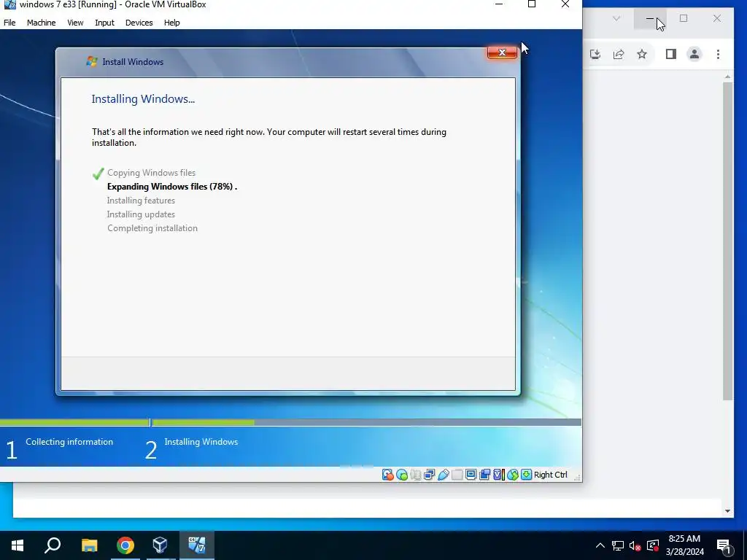This screenshot has width=747, height=560.
Task: Maximize the VirtualBox window
Action: pyautogui.click(x=532, y=4)
